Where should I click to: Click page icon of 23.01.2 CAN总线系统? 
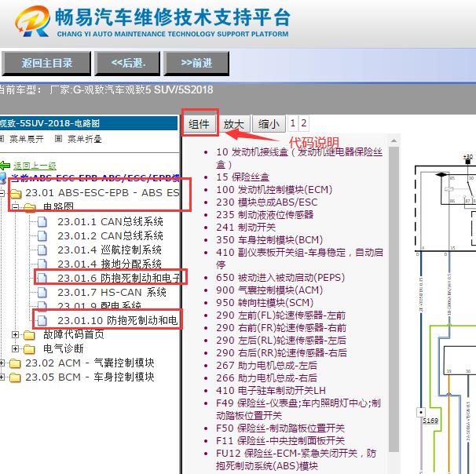42,236
